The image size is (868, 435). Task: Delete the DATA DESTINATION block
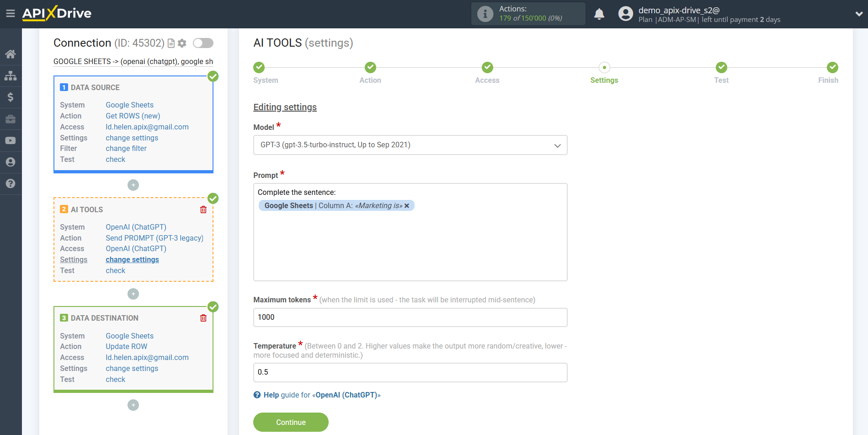(x=203, y=318)
